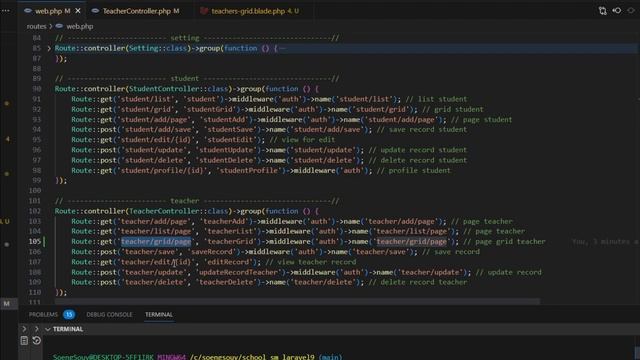Click the problems count badge 15
This screenshot has height=360, width=640.
69,315
